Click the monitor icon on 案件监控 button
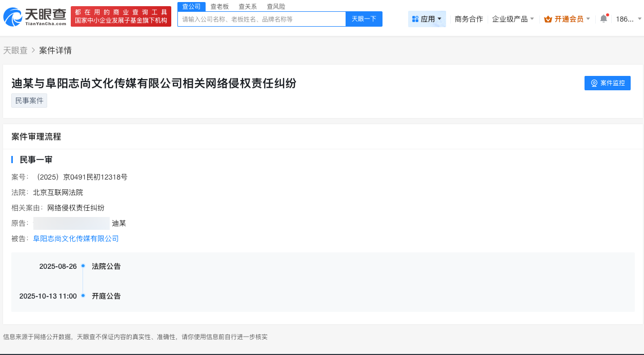This screenshot has height=355, width=644. (594, 83)
